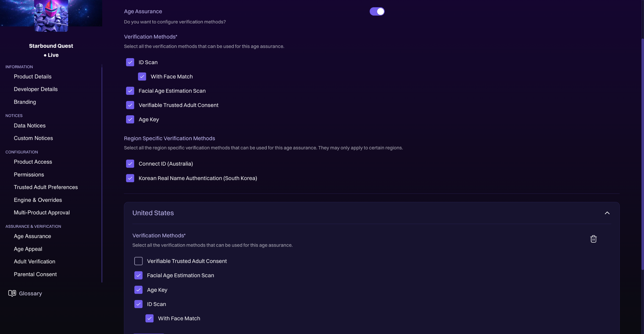Open the Glossary book icon
Viewport: 644px width, 334px height.
(x=12, y=293)
